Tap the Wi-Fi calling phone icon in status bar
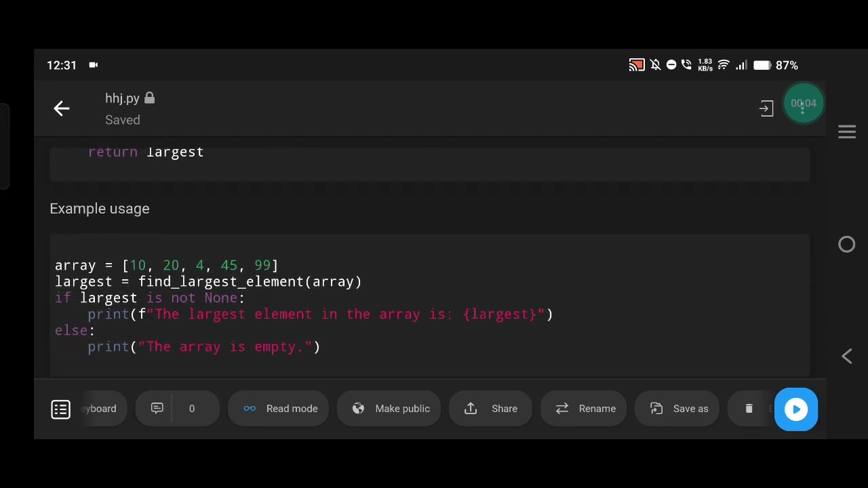 (686, 65)
